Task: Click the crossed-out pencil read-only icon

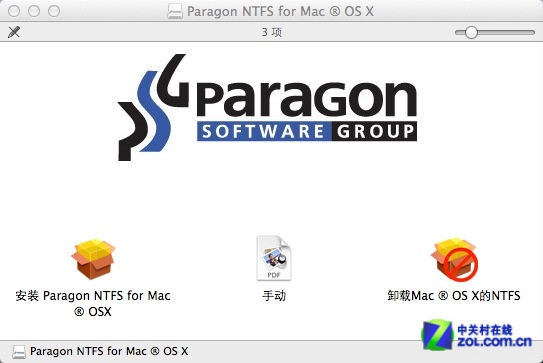Action: coord(14,32)
